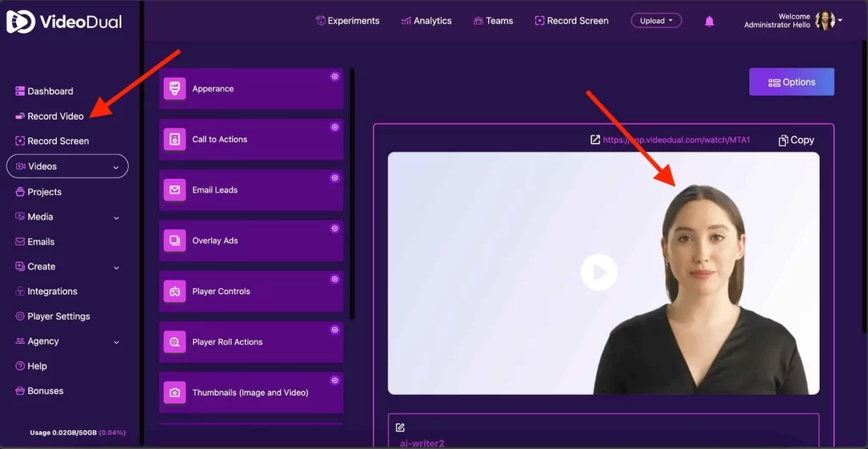This screenshot has height=449, width=868.
Task: Click the Thumbnails camera icon
Action: tap(175, 392)
